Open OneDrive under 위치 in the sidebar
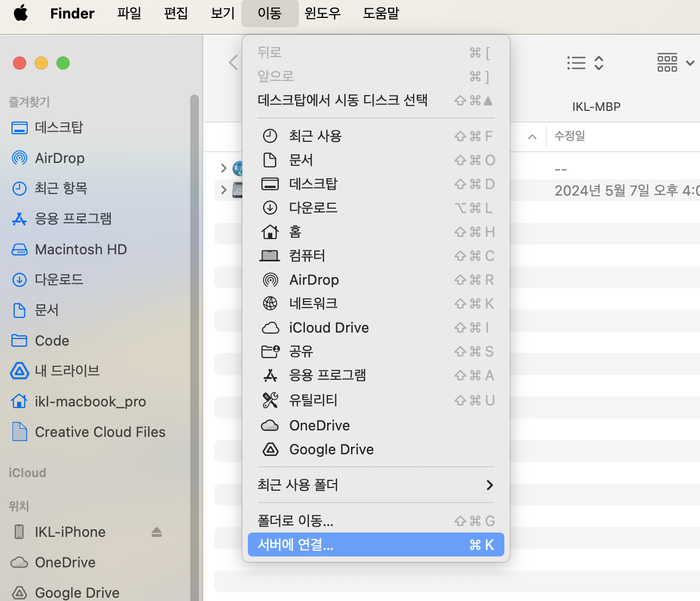This screenshot has width=700, height=601. (x=65, y=562)
